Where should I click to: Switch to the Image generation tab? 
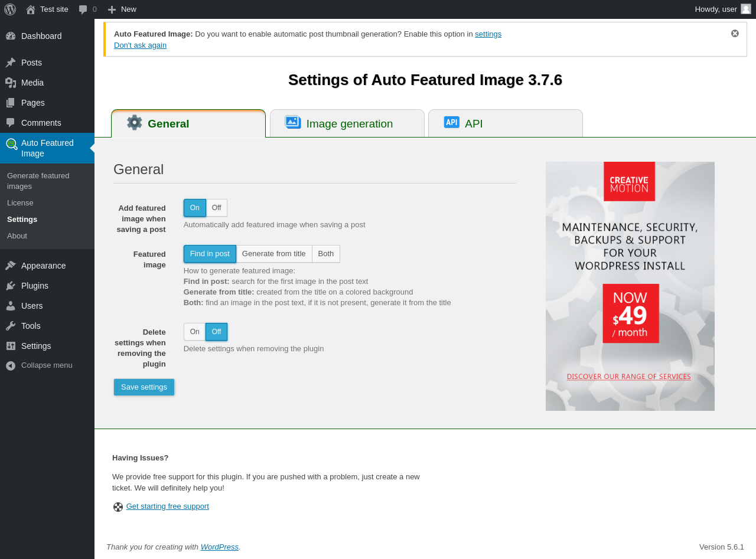pyautogui.click(x=347, y=123)
